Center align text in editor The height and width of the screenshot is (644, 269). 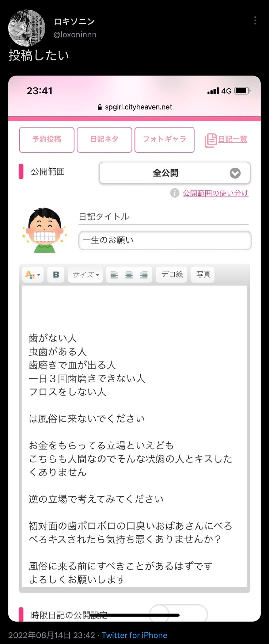point(129,275)
